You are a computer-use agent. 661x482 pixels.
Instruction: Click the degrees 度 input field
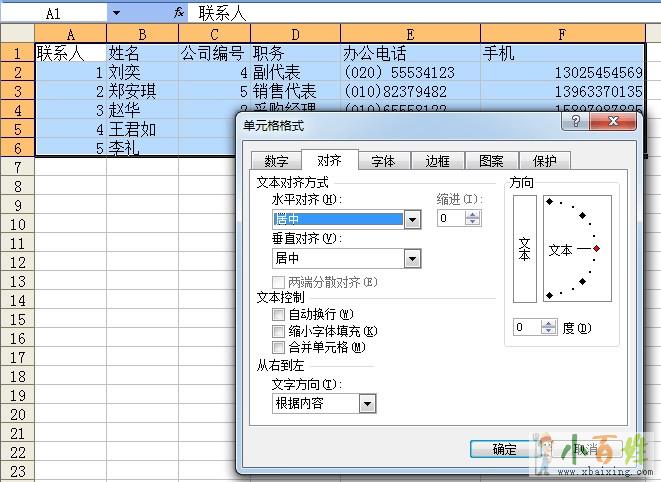[526, 327]
